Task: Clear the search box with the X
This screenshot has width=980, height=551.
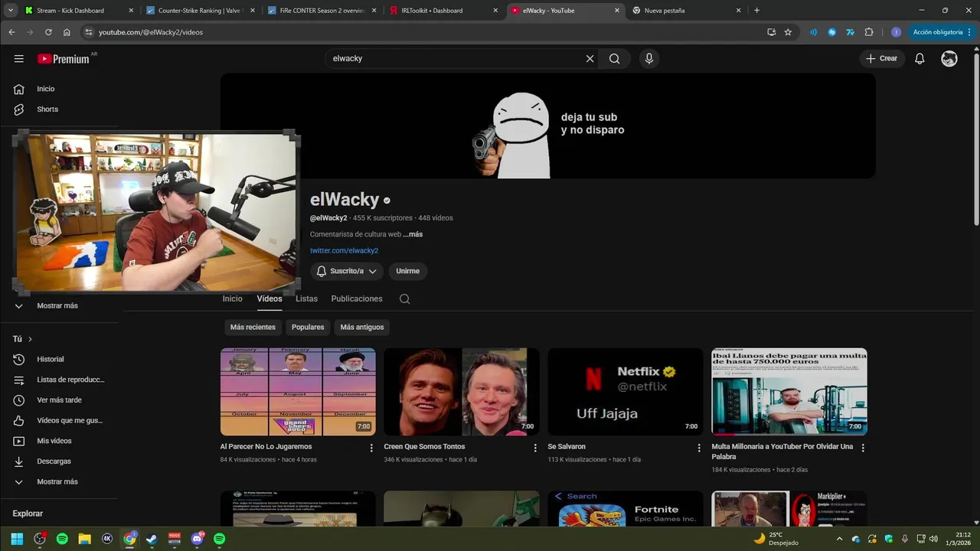Action: pos(590,59)
